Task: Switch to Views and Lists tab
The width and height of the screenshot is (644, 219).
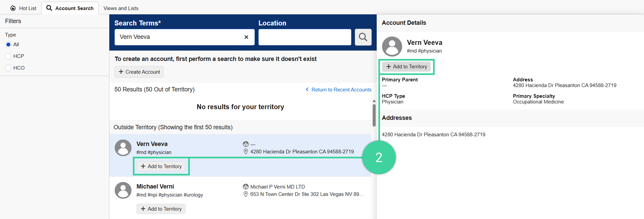Action: [x=121, y=8]
